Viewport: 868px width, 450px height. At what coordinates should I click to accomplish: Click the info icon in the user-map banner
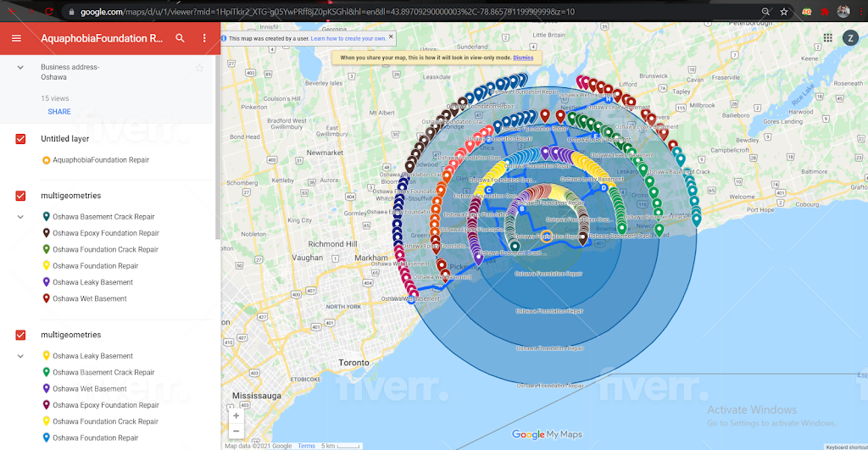coord(224,38)
